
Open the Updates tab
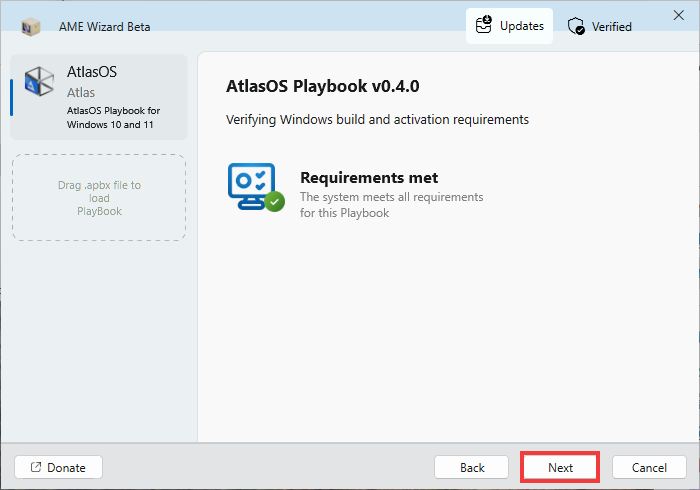(509, 26)
